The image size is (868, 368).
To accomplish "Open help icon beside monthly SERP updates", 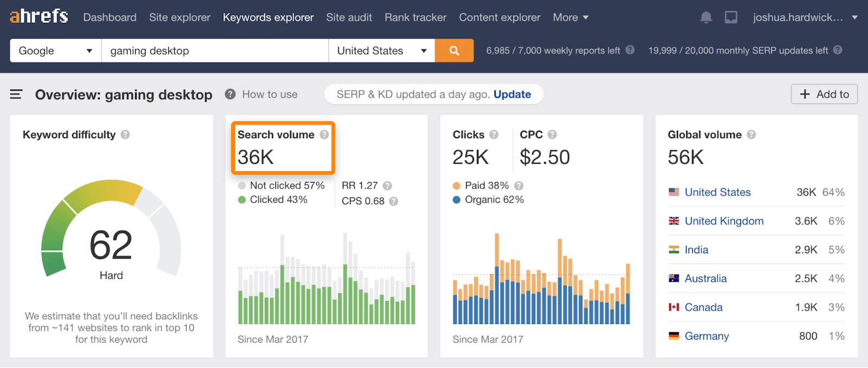I will [x=838, y=50].
